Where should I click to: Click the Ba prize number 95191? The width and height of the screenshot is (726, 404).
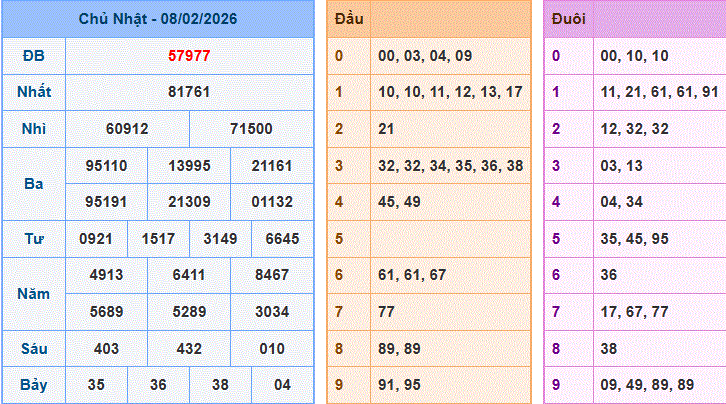tap(106, 202)
